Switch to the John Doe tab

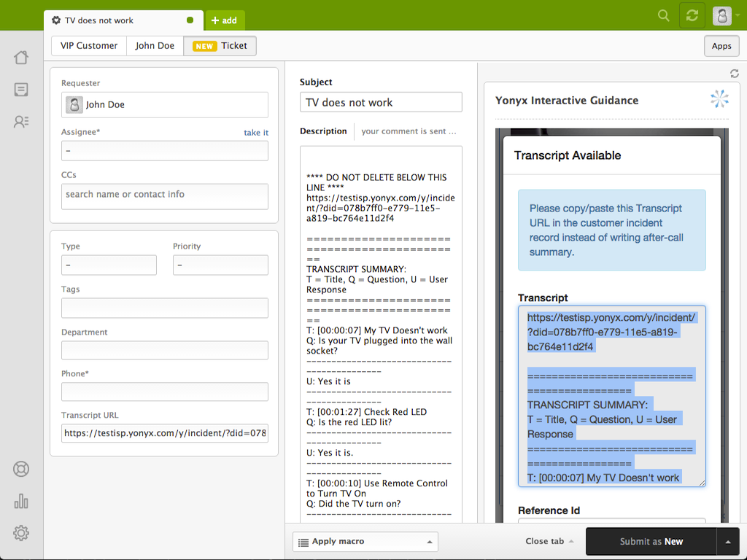click(x=155, y=46)
